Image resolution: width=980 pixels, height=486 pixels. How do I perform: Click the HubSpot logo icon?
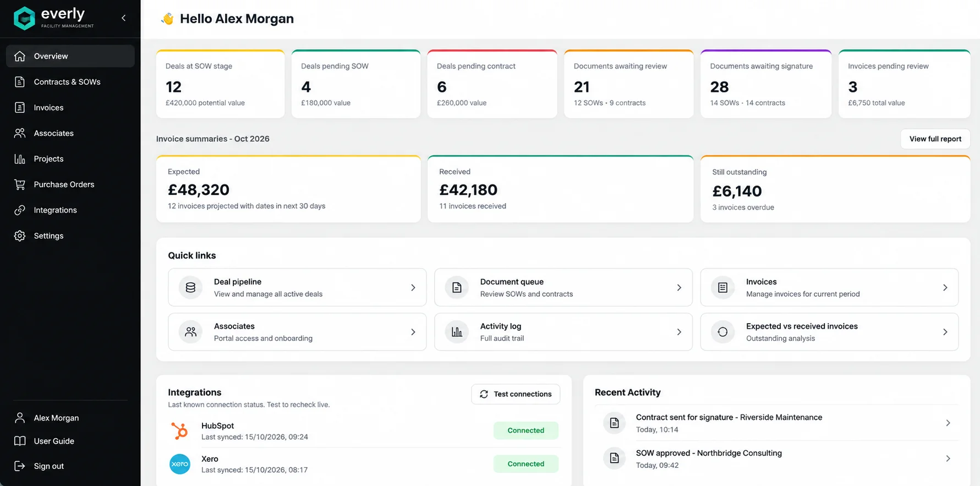(x=179, y=430)
